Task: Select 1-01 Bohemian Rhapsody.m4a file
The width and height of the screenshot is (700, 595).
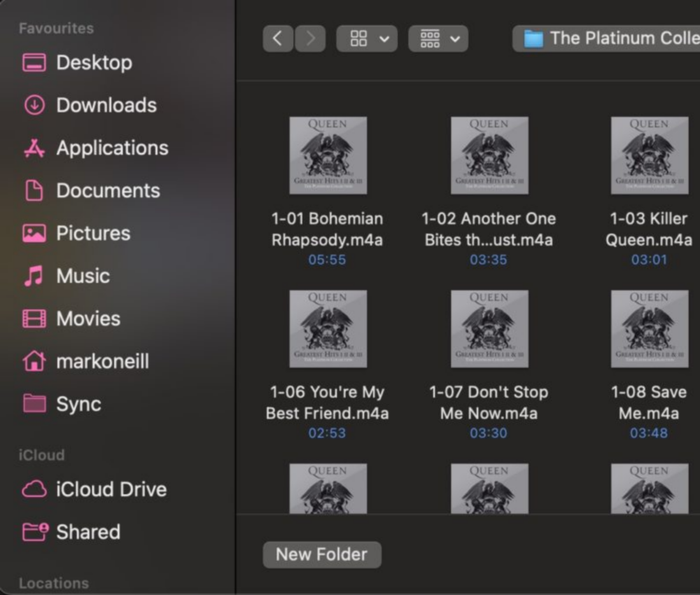Action: (x=328, y=155)
